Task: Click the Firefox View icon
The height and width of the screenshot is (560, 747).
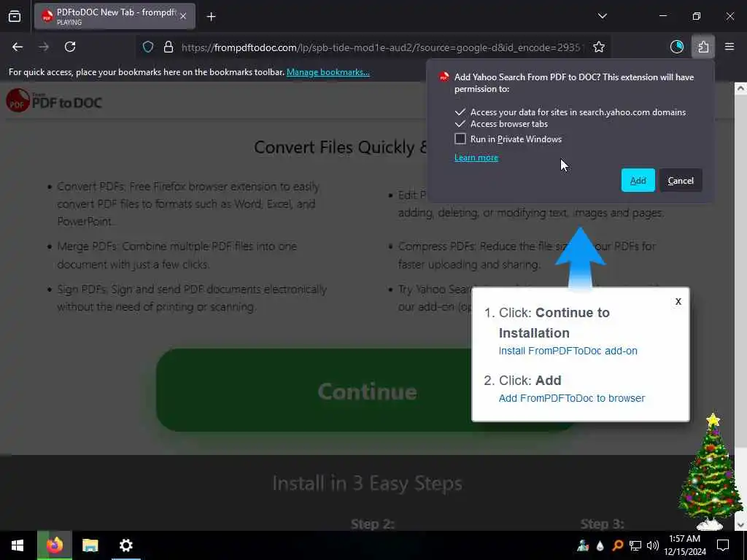Action: tap(15, 16)
